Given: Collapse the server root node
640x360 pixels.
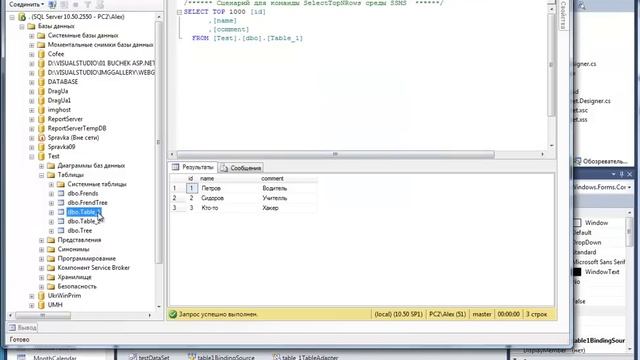Looking at the screenshot, I should pyautogui.click(x=12, y=17).
